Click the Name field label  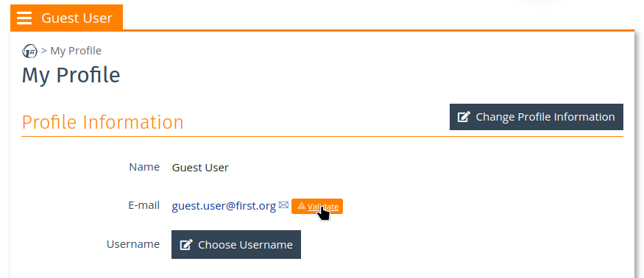(x=144, y=167)
